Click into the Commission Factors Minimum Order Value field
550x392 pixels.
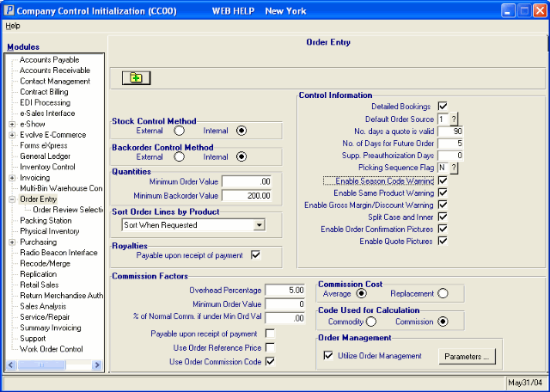(285, 304)
